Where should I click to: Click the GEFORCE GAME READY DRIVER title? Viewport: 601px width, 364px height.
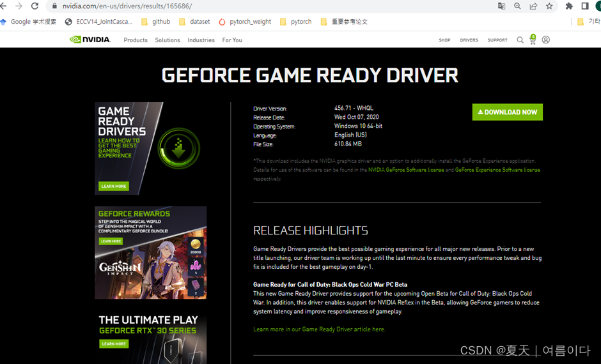[x=309, y=75]
